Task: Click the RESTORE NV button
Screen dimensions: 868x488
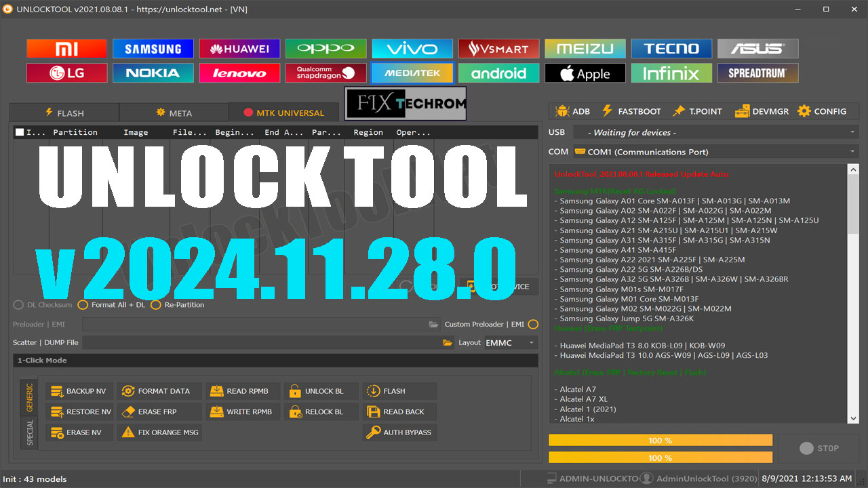Action: [x=79, y=411]
